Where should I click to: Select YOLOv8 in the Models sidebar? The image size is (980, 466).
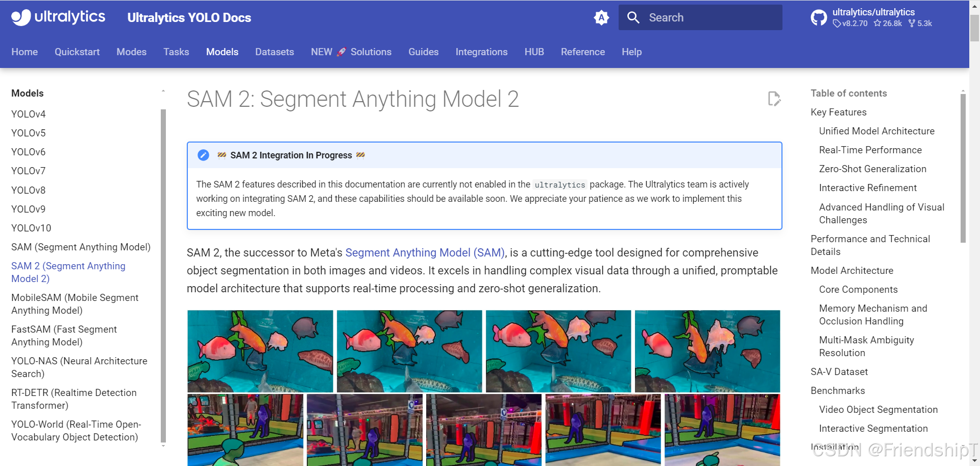[28, 190]
